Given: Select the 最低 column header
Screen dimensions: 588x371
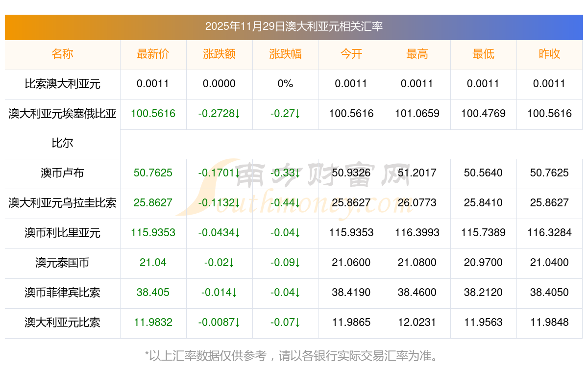Looking at the screenshot, I should [x=483, y=54].
